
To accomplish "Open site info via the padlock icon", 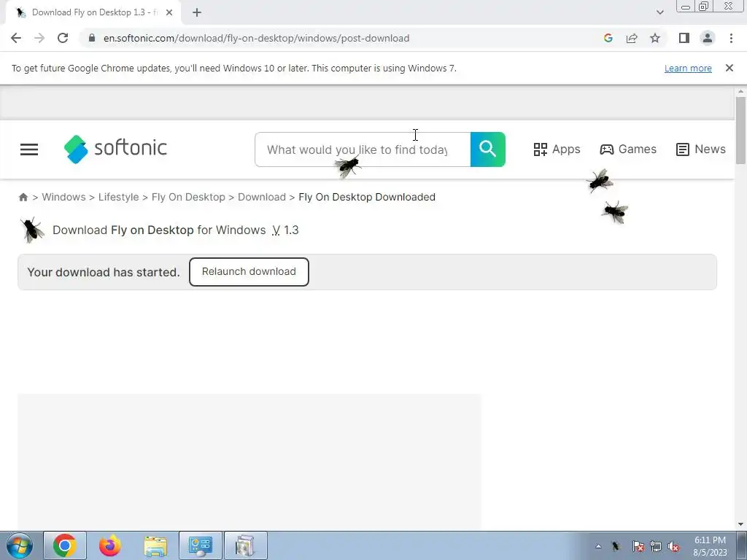I will (x=92, y=38).
